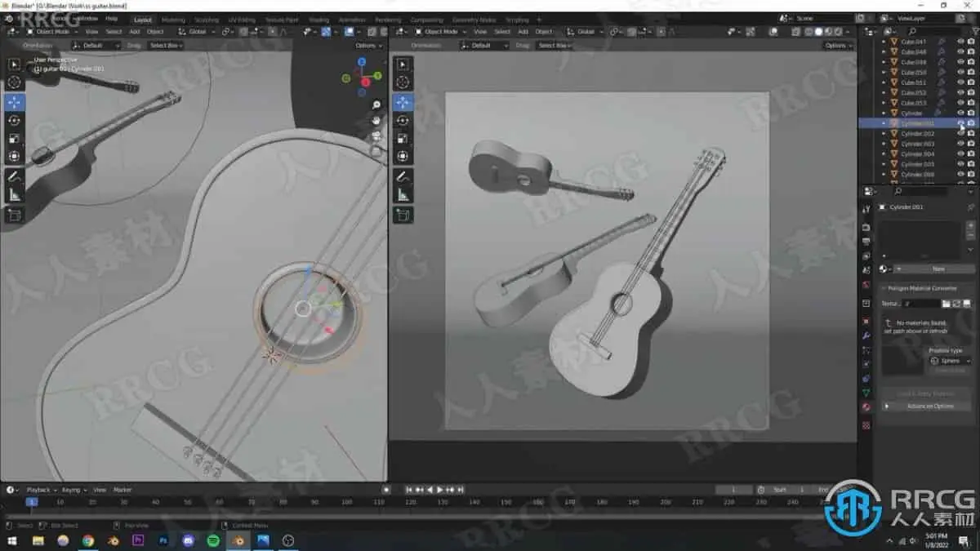
Task: Select the Measure tool in right viewport
Action: 403,194
